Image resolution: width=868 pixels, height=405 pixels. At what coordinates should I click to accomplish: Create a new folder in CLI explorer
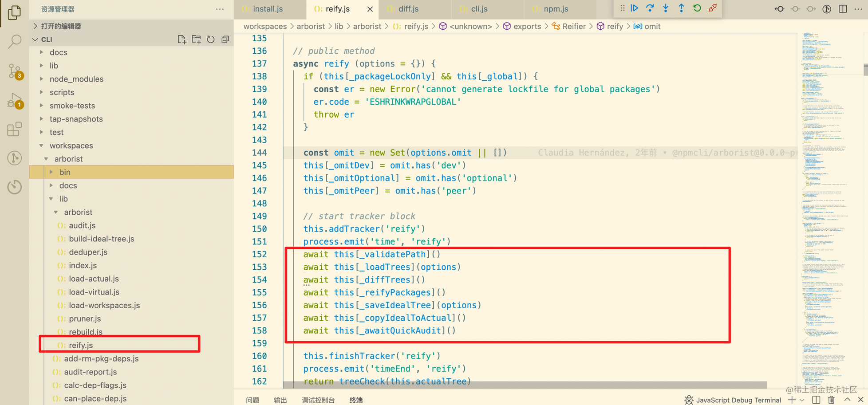pyautogui.click(x=196, y=39)
